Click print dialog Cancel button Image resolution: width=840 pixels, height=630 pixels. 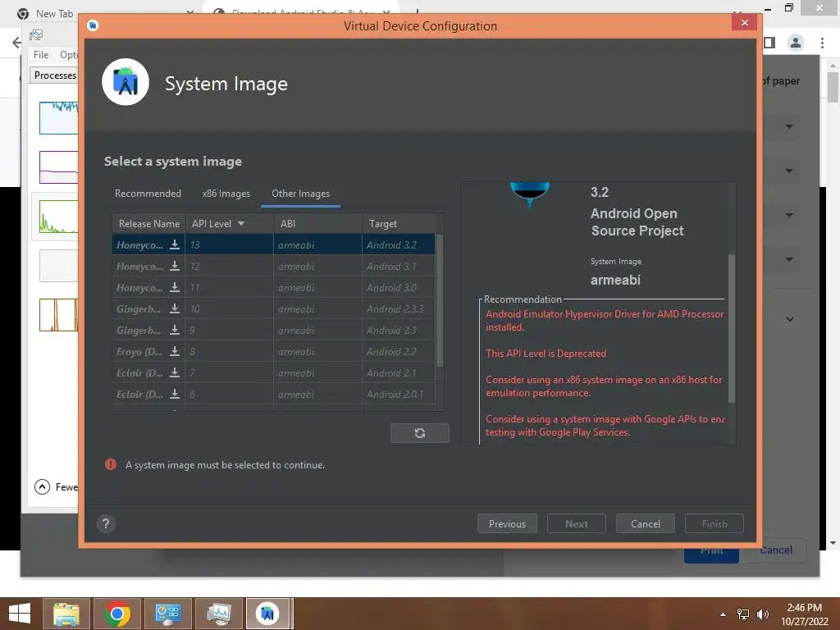776,550
